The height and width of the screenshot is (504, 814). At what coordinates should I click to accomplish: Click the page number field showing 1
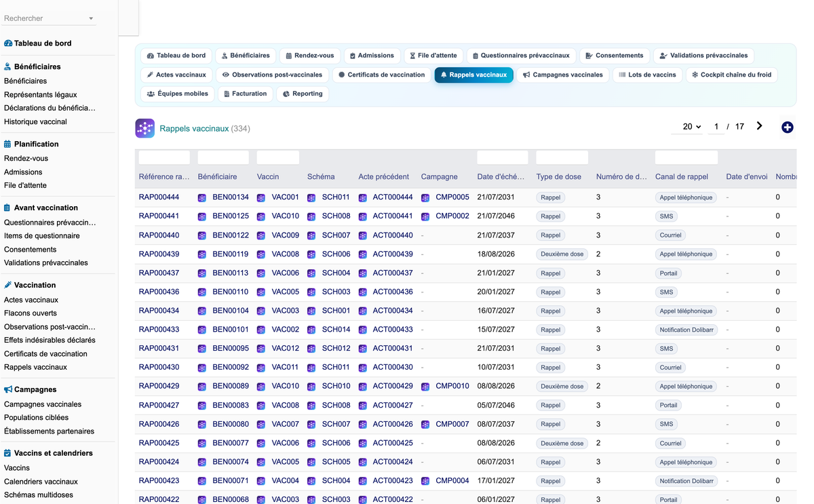click(716, 127)
